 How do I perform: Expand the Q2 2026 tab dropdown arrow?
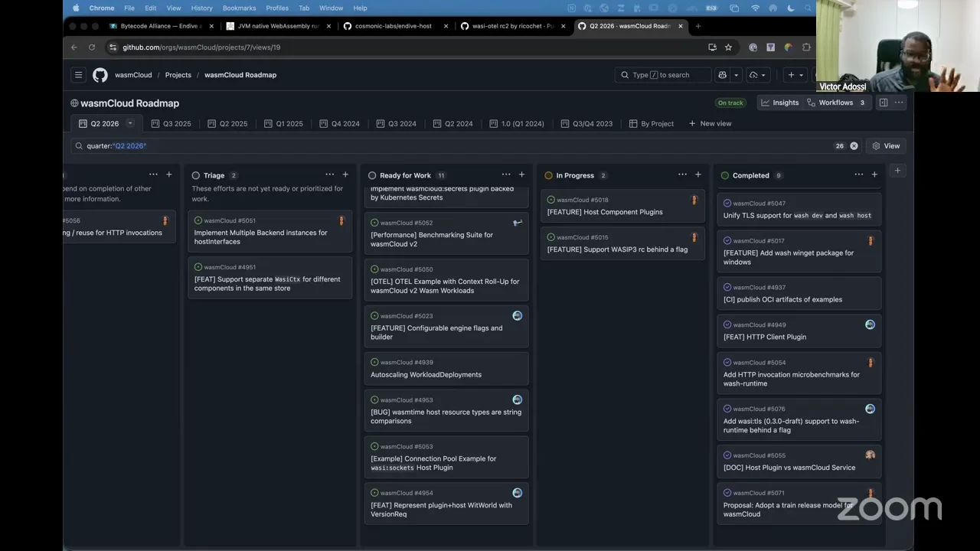(130, 123)
